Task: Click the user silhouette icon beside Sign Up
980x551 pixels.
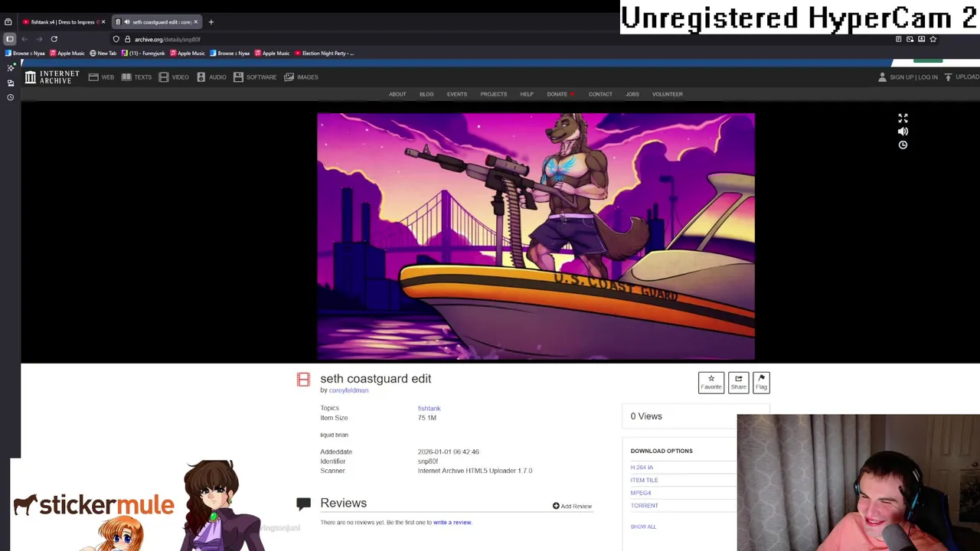Action: click(x=882, y=77)
